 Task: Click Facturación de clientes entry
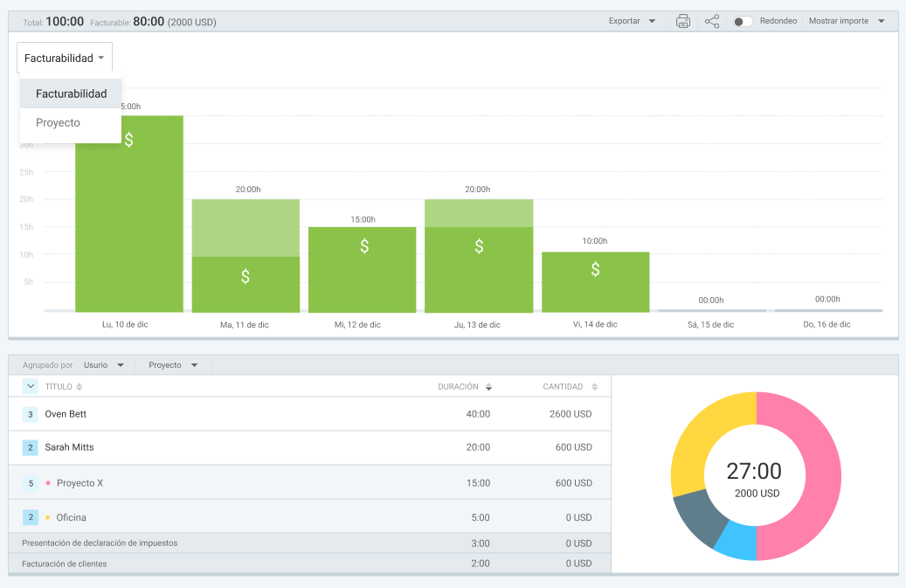64,564
